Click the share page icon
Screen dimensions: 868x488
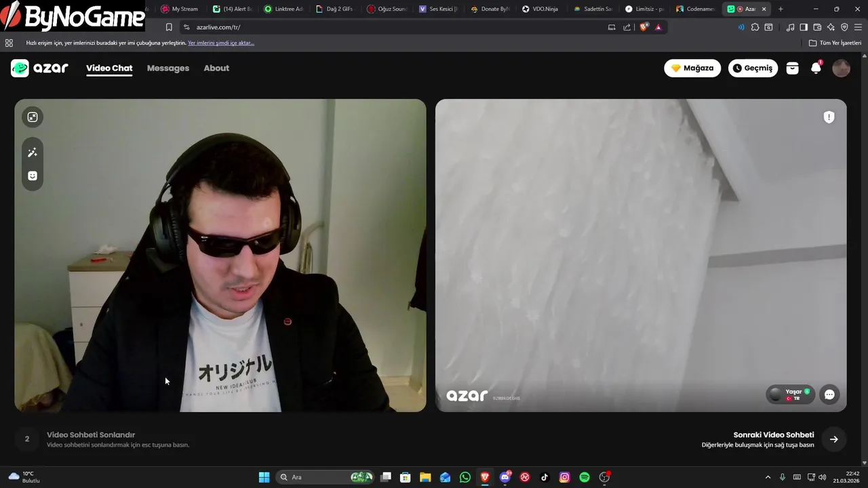point(627,27)
